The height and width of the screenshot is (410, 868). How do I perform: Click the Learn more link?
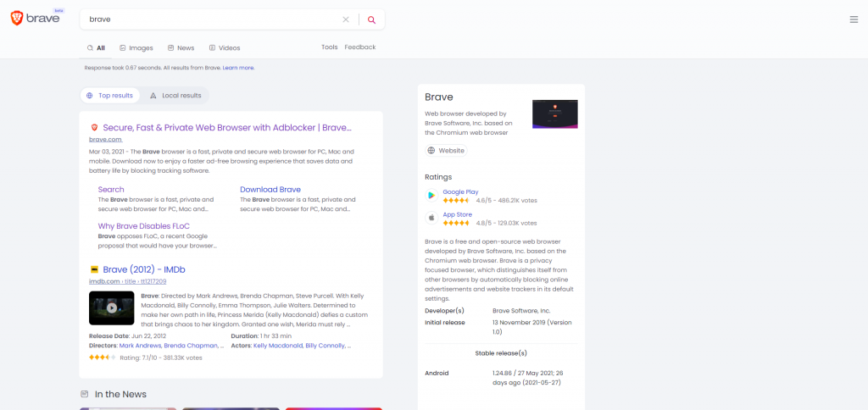pyautogui.click(x=239, y=68)
